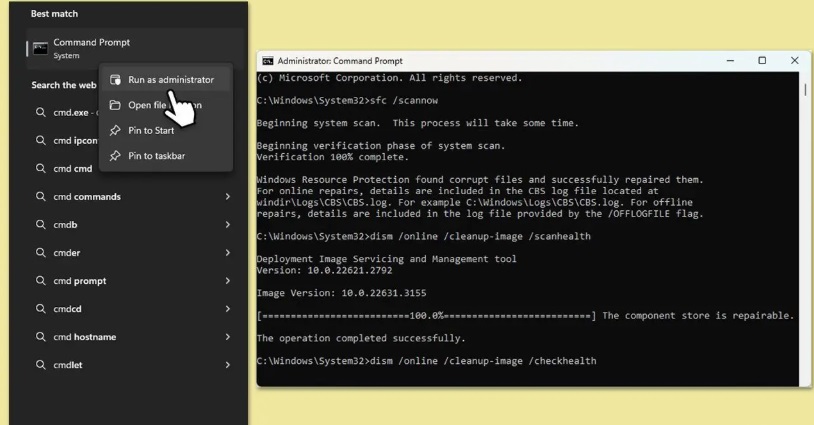The image size is (814, 425).
Task: Click 'Deployment Image Servicing and Management tool' line
Action: coord(387,259)
